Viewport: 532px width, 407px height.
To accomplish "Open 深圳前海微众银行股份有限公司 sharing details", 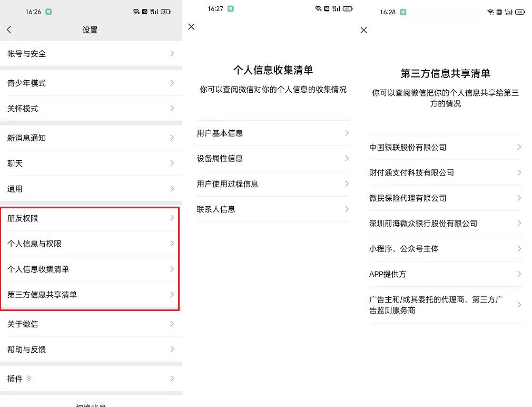I will (446, 224).
